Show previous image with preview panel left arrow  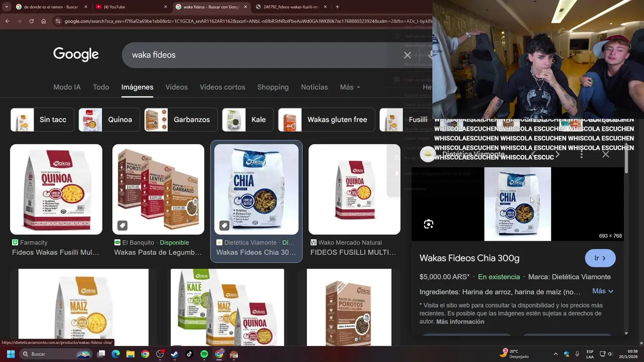(x=533, y=154)
